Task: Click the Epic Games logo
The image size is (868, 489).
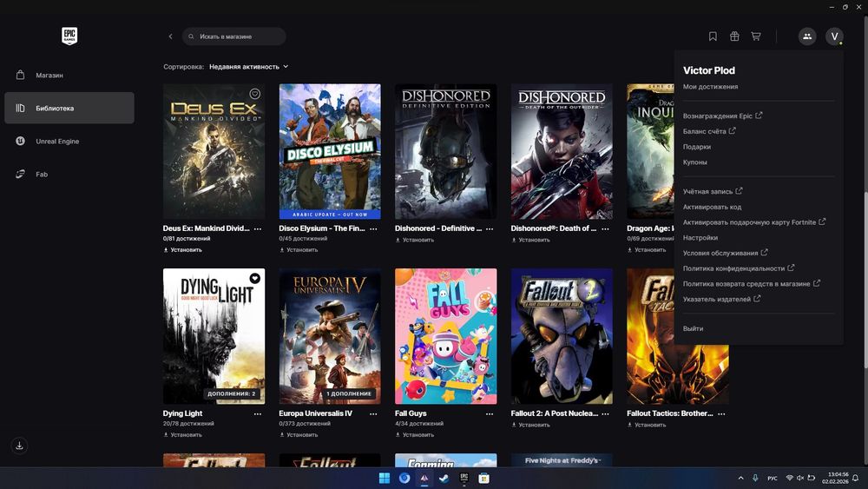Action: click(x=69, y=36)
